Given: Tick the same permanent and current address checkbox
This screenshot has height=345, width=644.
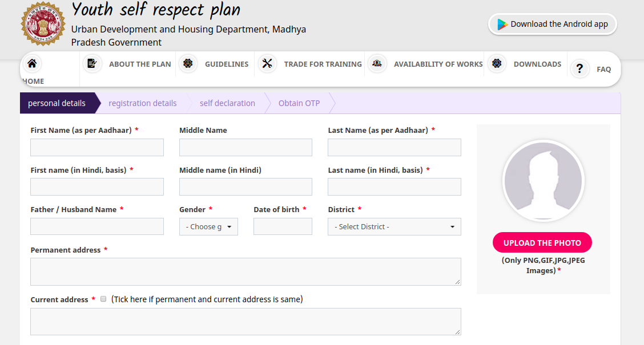Looking at the screenshot, I should coord(103,299).
